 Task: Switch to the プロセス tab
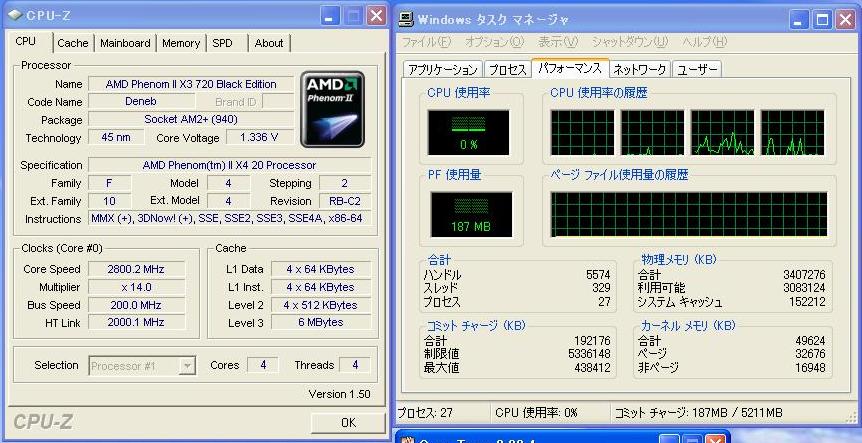coord(507,69)
